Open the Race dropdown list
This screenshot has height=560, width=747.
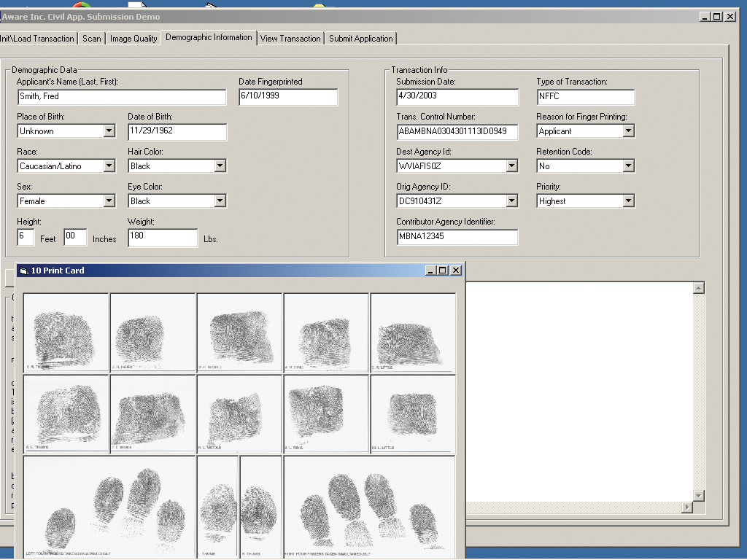click(109, 166)
